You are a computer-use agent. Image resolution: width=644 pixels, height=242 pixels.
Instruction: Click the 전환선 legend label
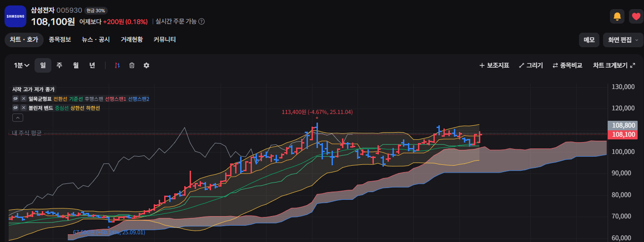pyautogui.click(x=60, y=99)
